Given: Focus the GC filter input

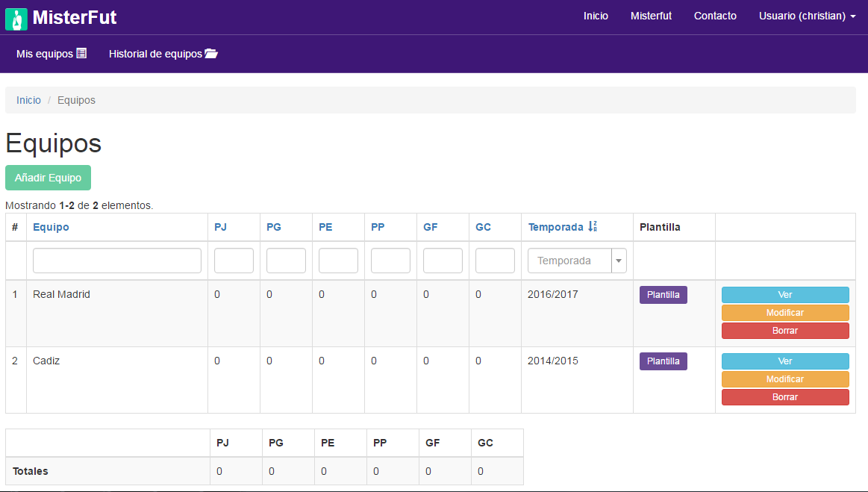Looking at the screenshot, I should point(495,261).
